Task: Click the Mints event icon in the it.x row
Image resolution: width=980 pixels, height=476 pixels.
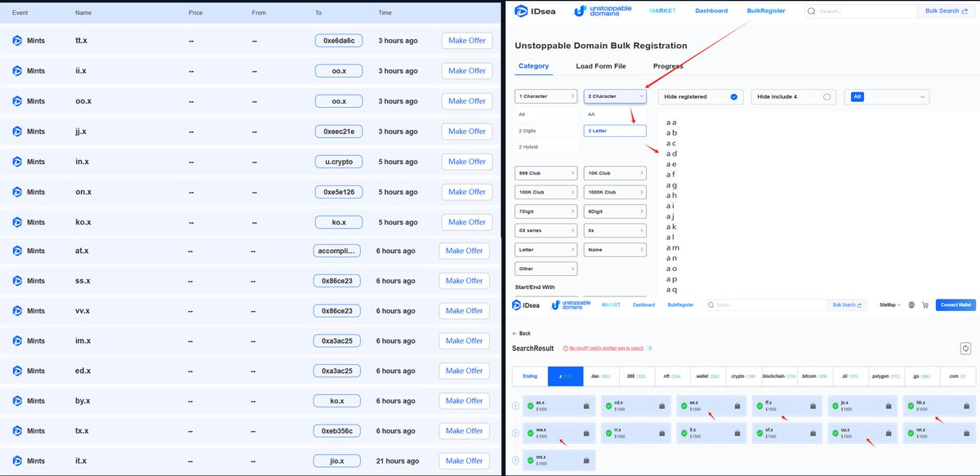Action: pyautogui.click(x=16, y=461)
